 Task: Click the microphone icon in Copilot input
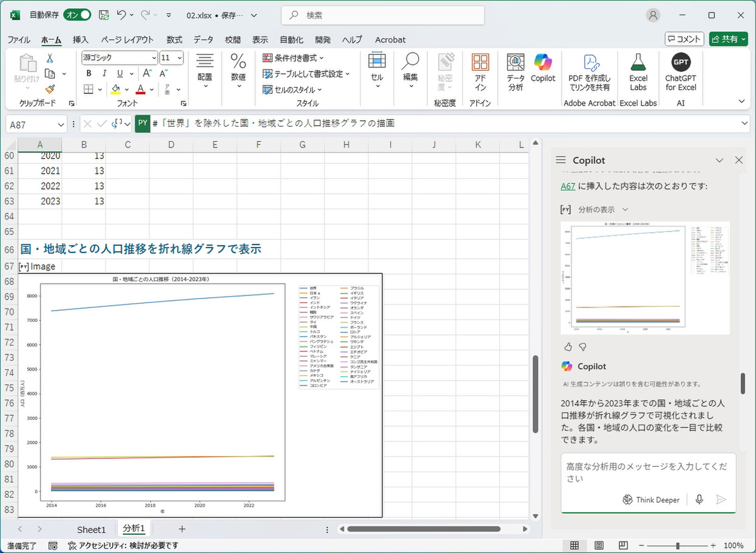pyautogui.click(x=699, y=499)
